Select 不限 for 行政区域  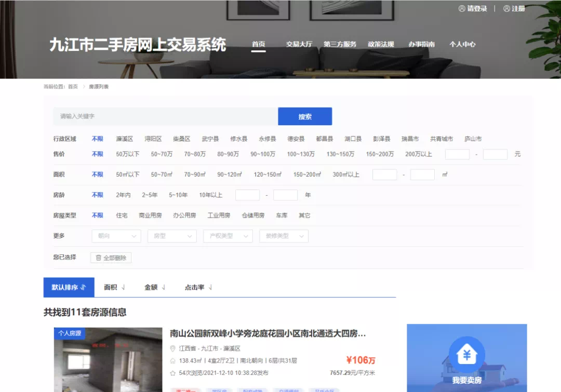coord(97,139)
